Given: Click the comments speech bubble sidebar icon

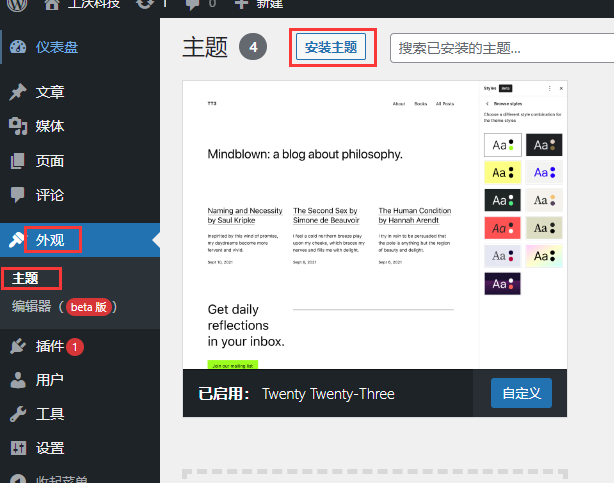Looking at the screenshot, I should 18,195.
